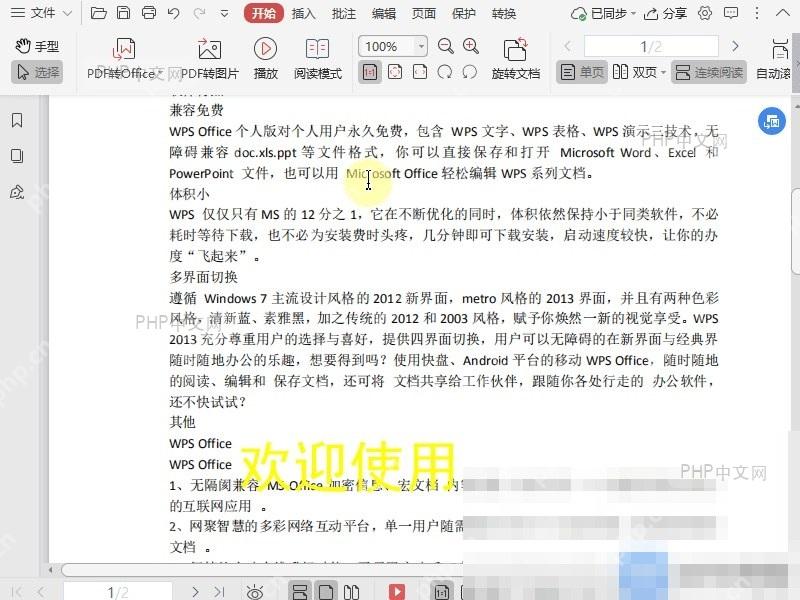Toggle 连续阅读 continuous reading
The image size is (800, 600).
[709, 72]
